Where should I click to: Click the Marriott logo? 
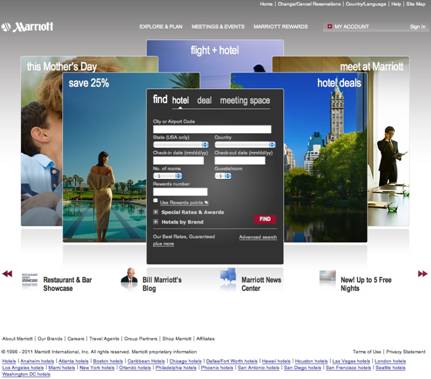[x=27, y=27]
